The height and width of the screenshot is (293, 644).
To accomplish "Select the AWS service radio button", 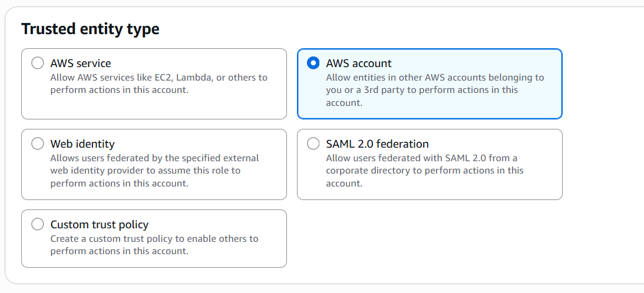I will click(x=37, y=63).
